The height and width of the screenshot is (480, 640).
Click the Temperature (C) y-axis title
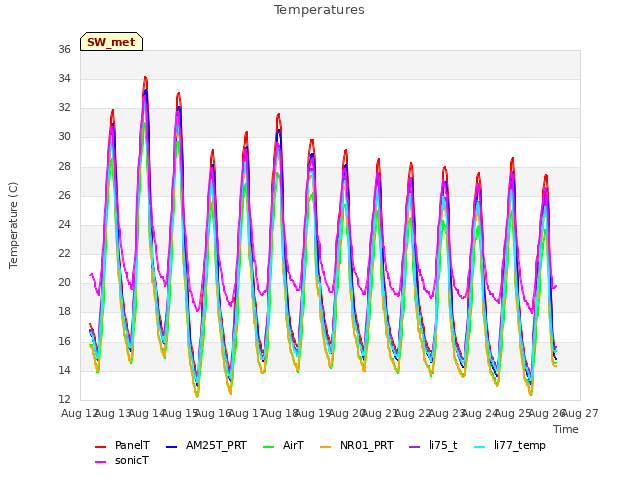[13, 225]
